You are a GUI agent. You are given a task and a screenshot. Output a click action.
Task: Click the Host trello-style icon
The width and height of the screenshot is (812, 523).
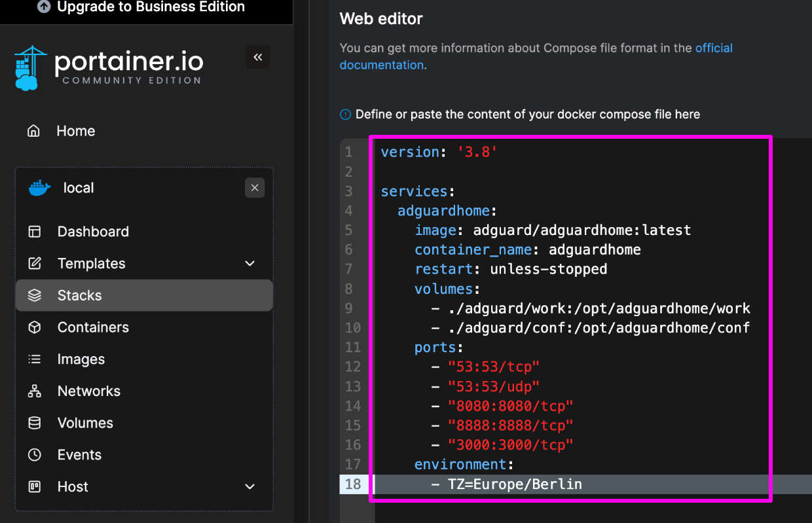click(35, 487)
